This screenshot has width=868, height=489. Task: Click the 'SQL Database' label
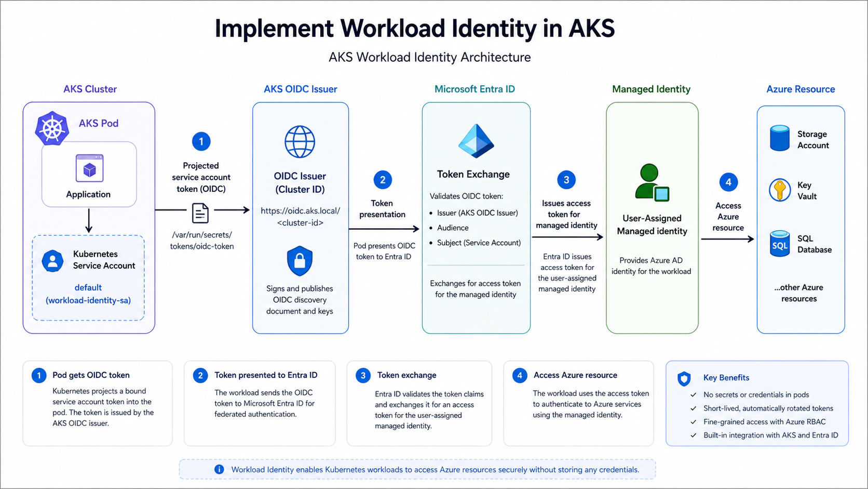click(815, 244)
